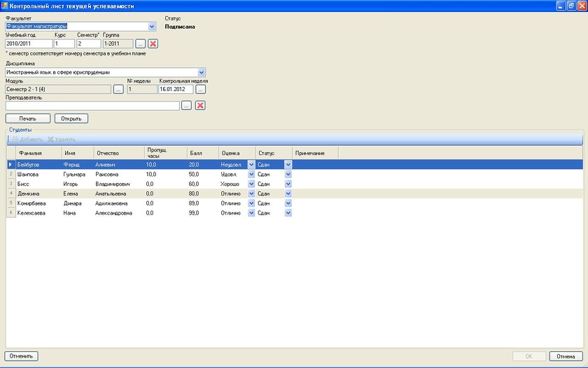Clear the Группа field with red X
The width and height of the screenshot is (588, 368).
(x=153, y=43)
